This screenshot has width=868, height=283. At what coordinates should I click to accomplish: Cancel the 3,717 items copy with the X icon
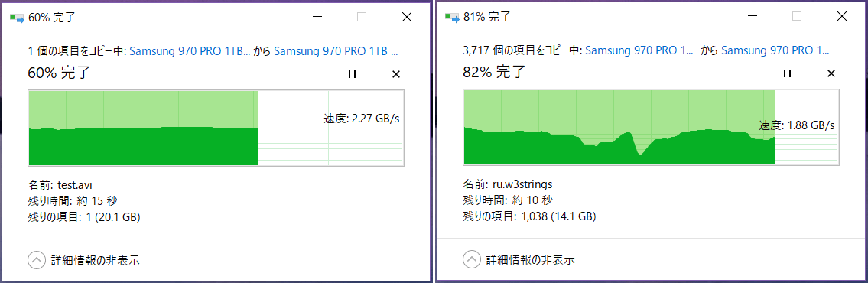[x=831, y=73]
